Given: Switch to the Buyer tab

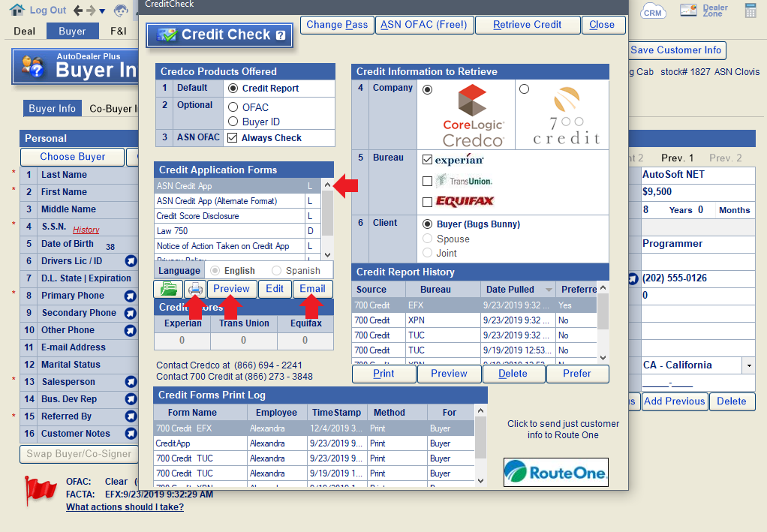Looking at the screenshot, I should [x=72, y=32].
